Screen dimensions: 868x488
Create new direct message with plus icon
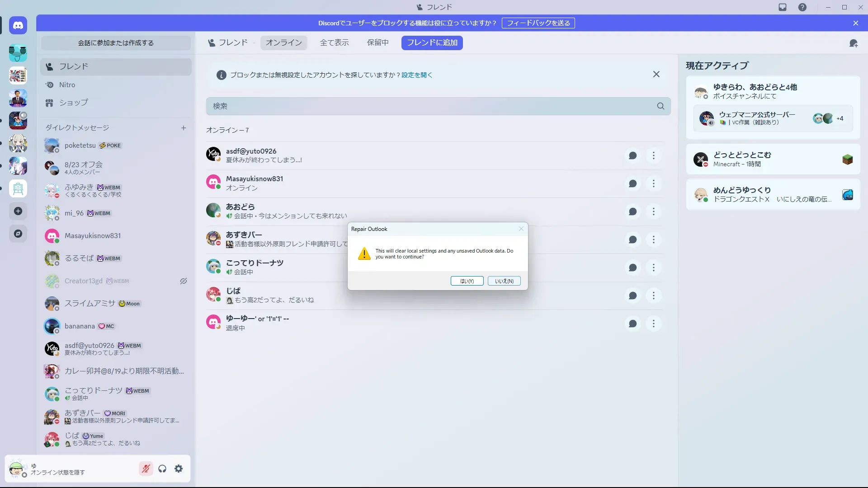[184, 128]
